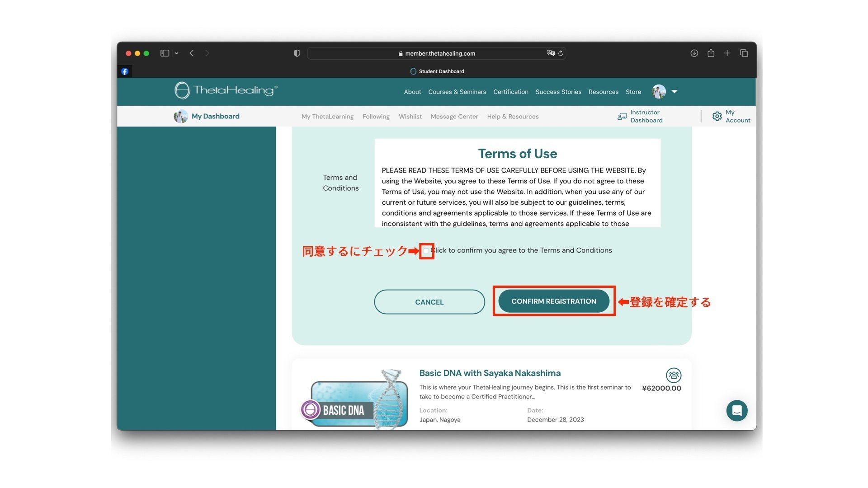The image size is (868, 488).
Task: Click the Japan, Nagoya location text
Action: [x=440, y=420]
